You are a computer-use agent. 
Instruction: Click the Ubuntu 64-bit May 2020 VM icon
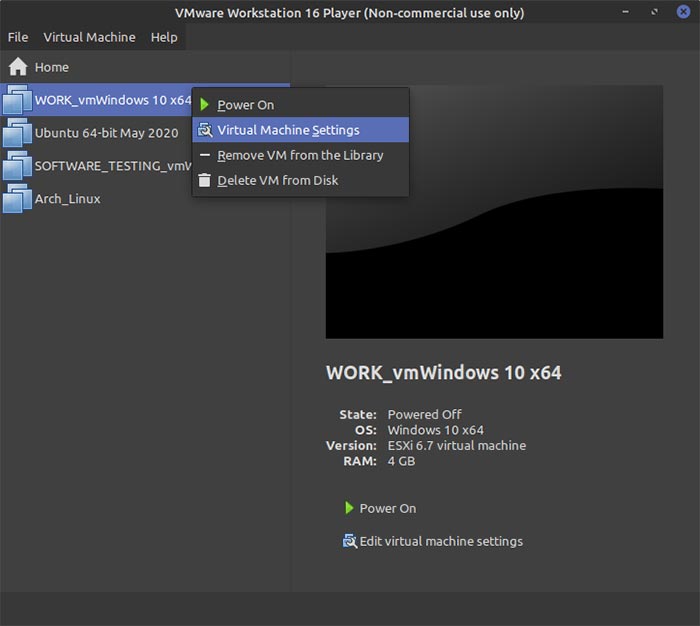[x=17, y=133]
